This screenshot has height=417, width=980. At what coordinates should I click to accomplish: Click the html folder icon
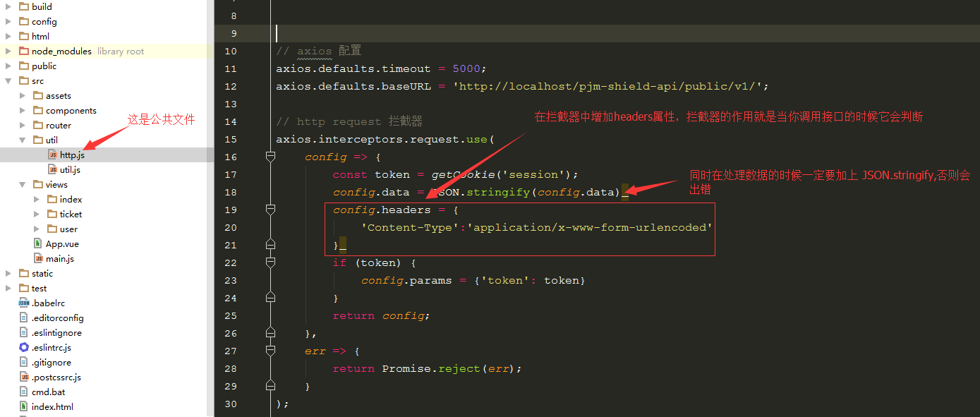[x=23, y=36]
